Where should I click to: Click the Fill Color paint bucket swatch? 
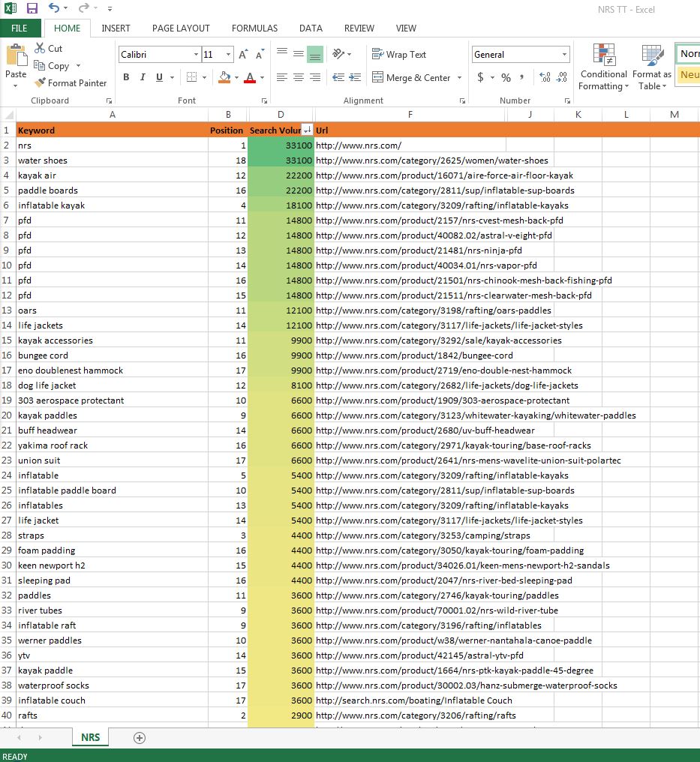(224, 78)
